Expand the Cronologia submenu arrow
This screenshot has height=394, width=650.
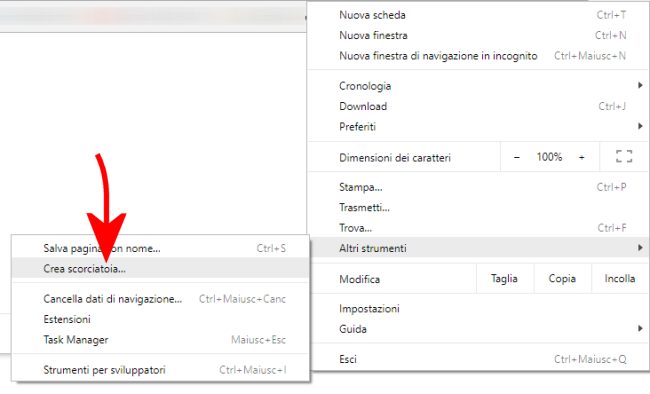[640, 85]
